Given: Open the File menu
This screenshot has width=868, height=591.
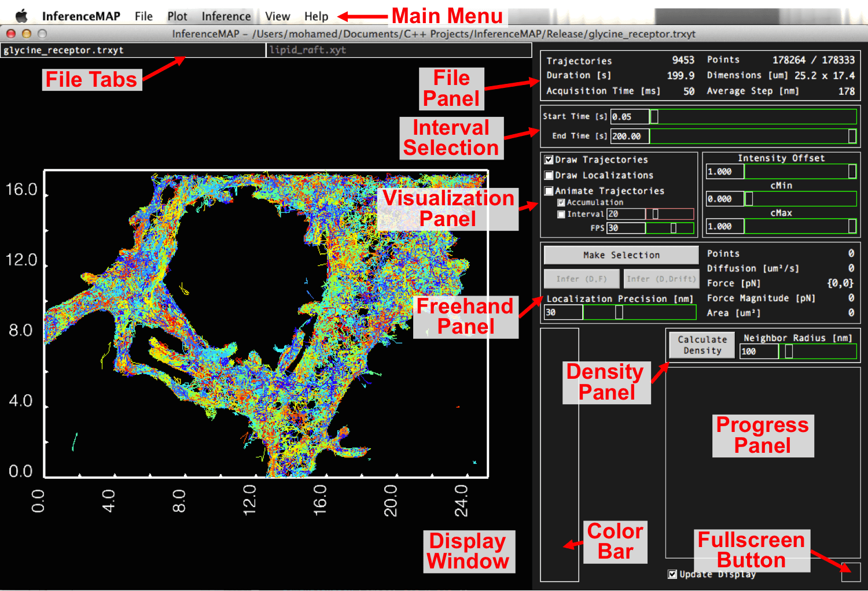Looking at the screenshot, I should (x=144, y=16).
